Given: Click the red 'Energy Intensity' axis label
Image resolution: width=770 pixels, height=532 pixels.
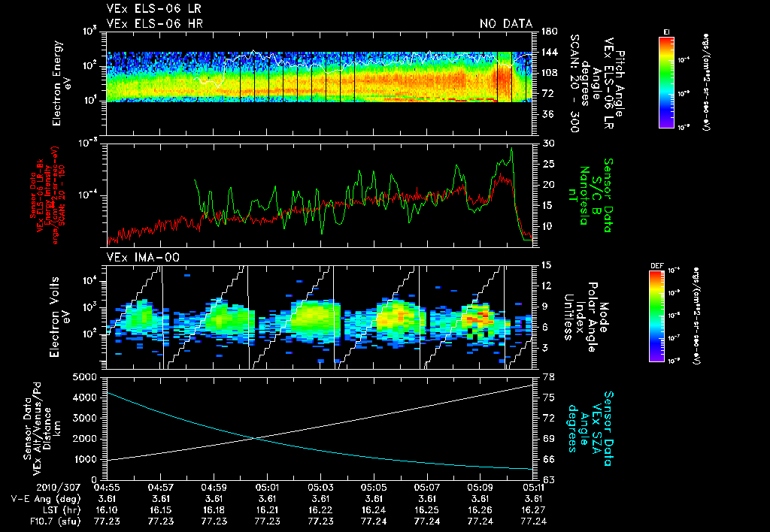Looking at the screenshot, I should coord(47,195).
